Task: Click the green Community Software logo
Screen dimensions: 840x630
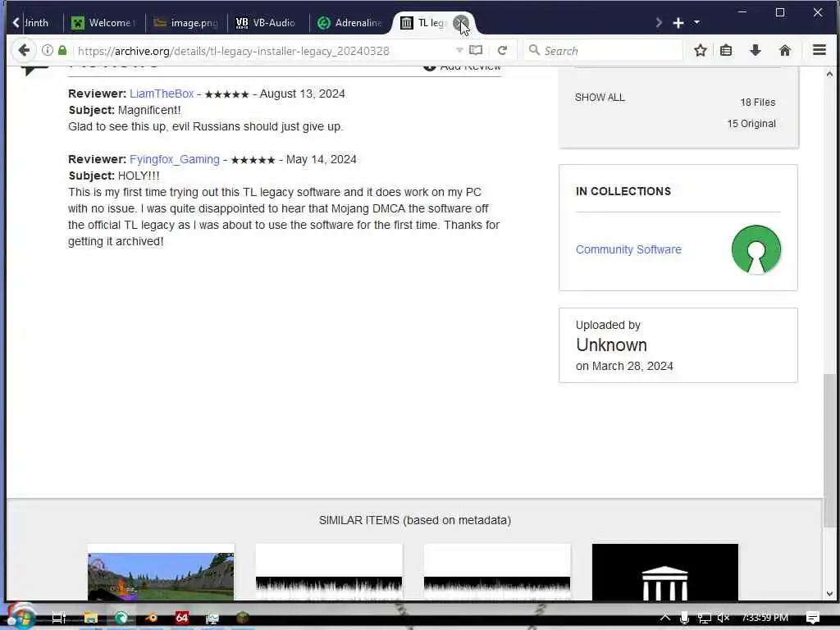Action: [756, 249]
